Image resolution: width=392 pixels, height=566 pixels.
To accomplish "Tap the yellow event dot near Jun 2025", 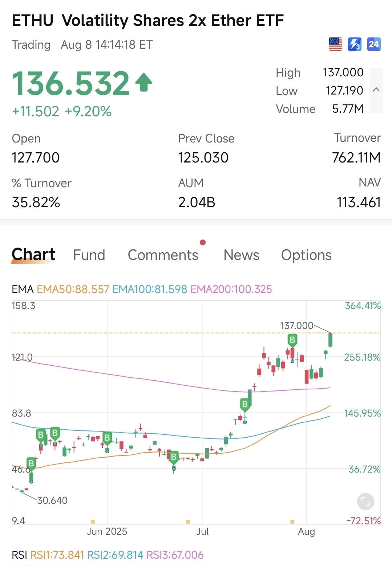I will [x=93, y=522].
